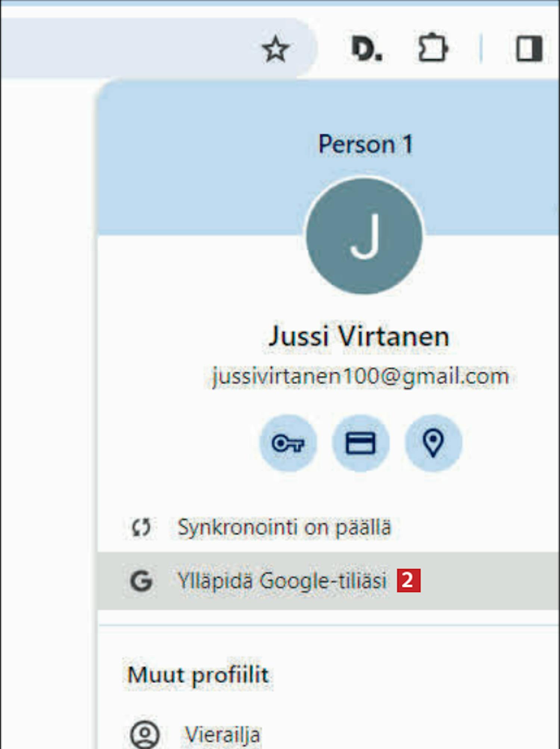Click the Muut profiilit heading
This screenshot has width=560, height=749.
(x=198, y=675)
